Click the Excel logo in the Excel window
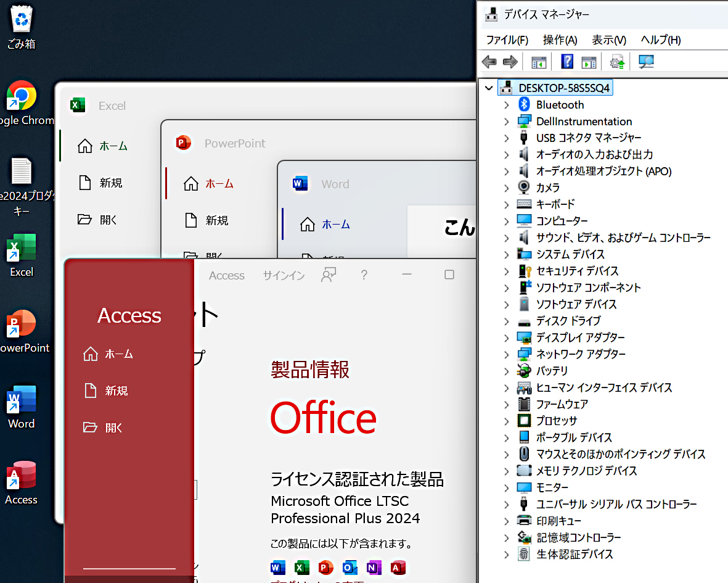The width and height of the screenshot is (728, 583). pyautogui.click(x=78, y=105)
